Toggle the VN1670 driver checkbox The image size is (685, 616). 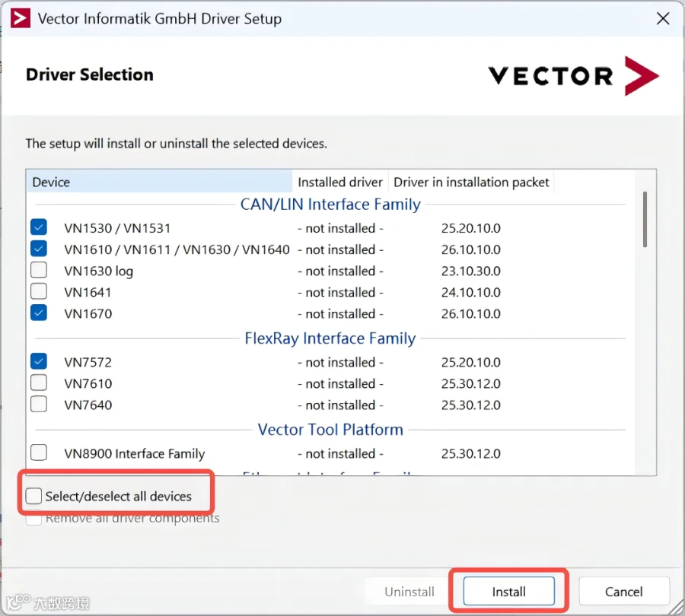click(x=39, y=313)
